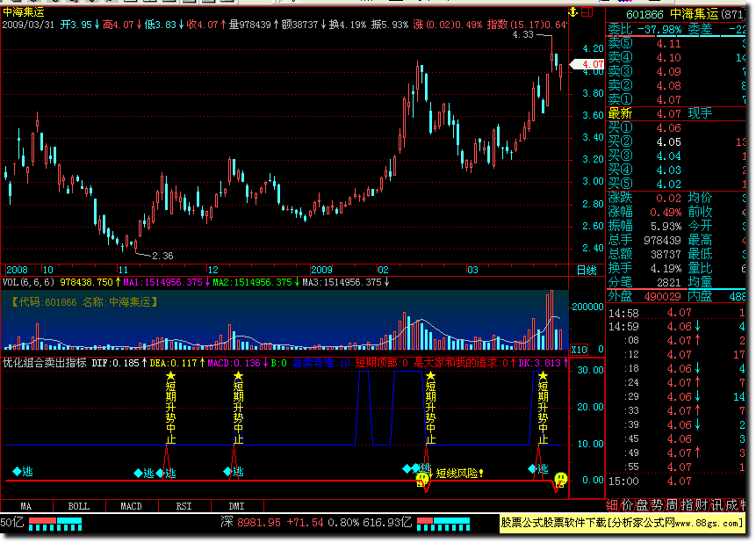Select the 卖① 4.07 ask row
This screenshot has height=543, width=756.
click(x=676, y=99)
